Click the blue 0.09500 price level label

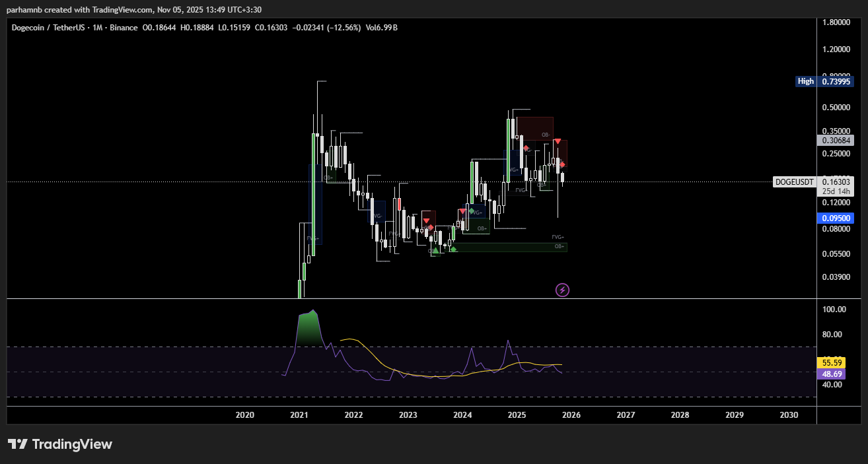click(835, 218)
